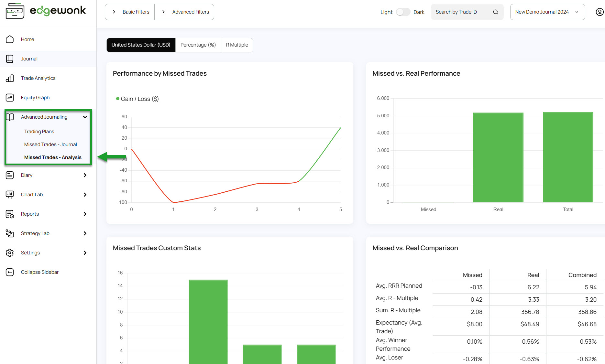The width and height of the screenshot is (605, 364).
Task: Open Trading Plans submenu item
Action: (x=39, y=132)
